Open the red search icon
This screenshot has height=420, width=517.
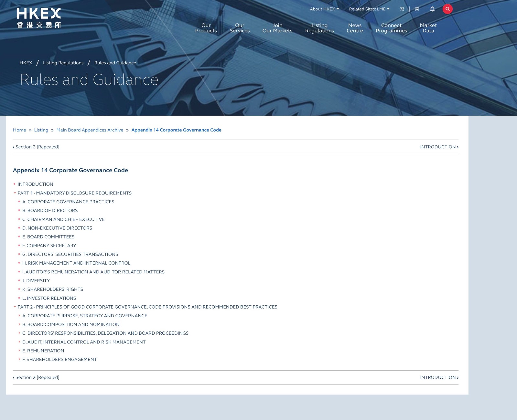click(x=447, y=9)
